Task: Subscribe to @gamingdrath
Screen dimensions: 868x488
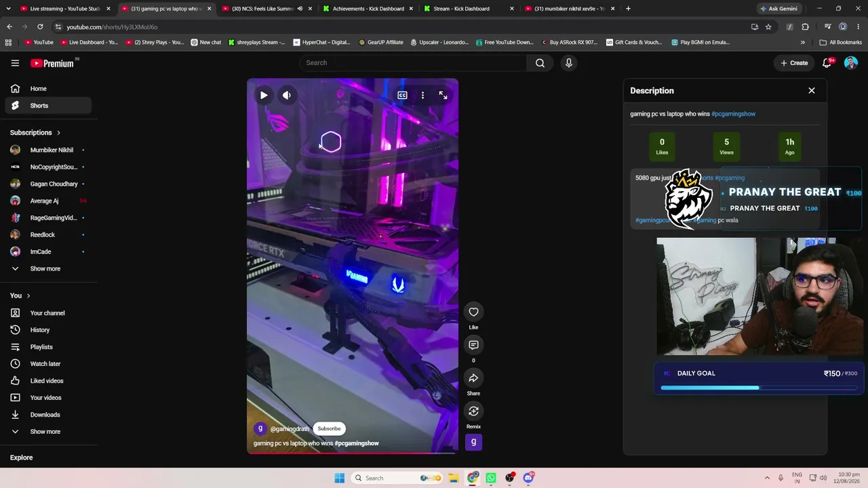Action: pos(329,428)
